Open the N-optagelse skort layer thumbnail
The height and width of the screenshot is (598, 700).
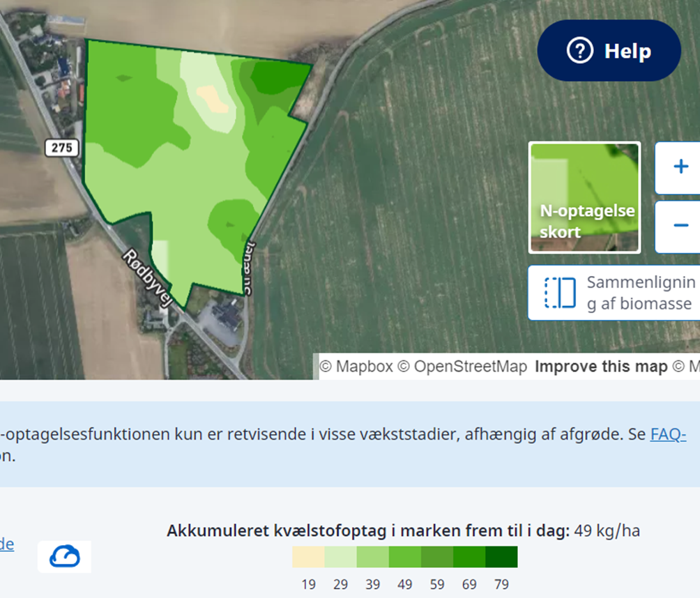click(x=584, y=197)
